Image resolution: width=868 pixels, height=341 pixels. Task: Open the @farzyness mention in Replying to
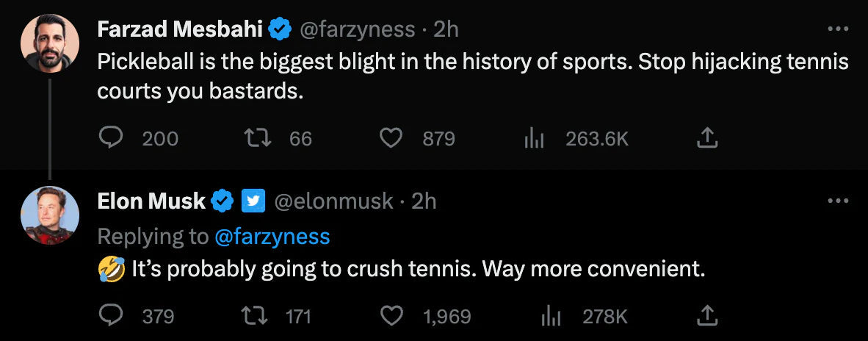pos(272,237)
